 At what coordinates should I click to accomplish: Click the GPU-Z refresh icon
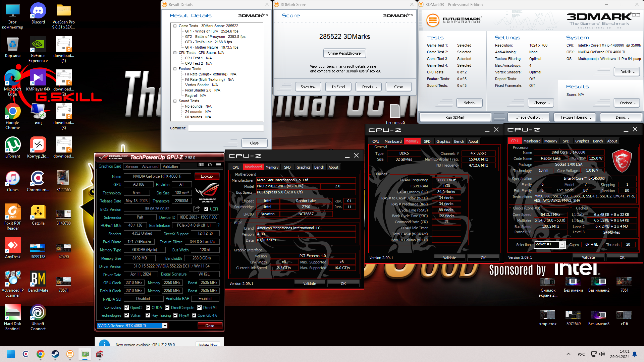(210, 165)
